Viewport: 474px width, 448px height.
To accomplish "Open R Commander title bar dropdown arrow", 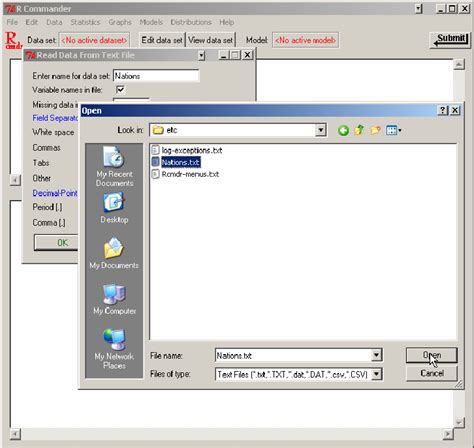I will [419, 9].
